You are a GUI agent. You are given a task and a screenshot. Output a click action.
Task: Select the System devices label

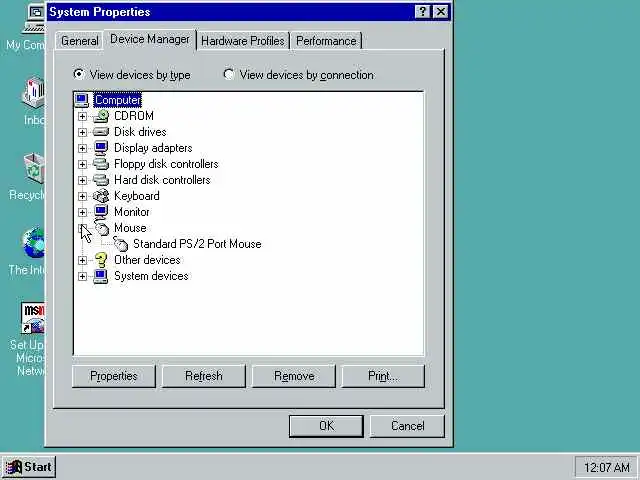tap(151, 276)
